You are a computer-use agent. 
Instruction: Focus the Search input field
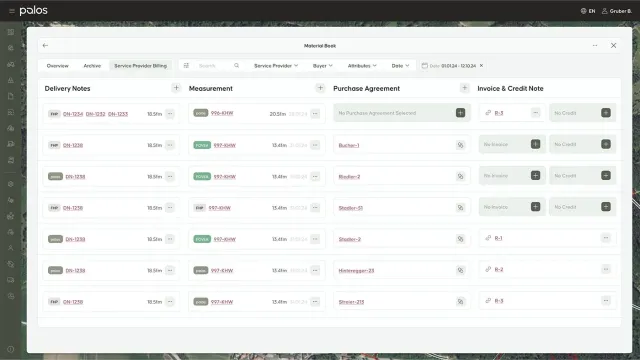214,66
